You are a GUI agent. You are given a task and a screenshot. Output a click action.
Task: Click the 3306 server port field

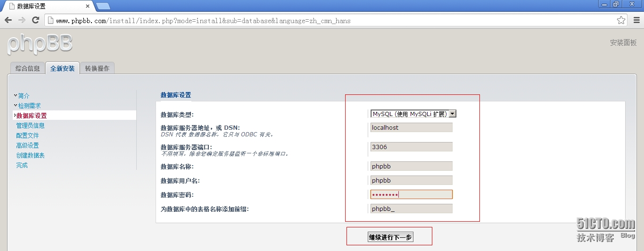click(x=411, y=147)
